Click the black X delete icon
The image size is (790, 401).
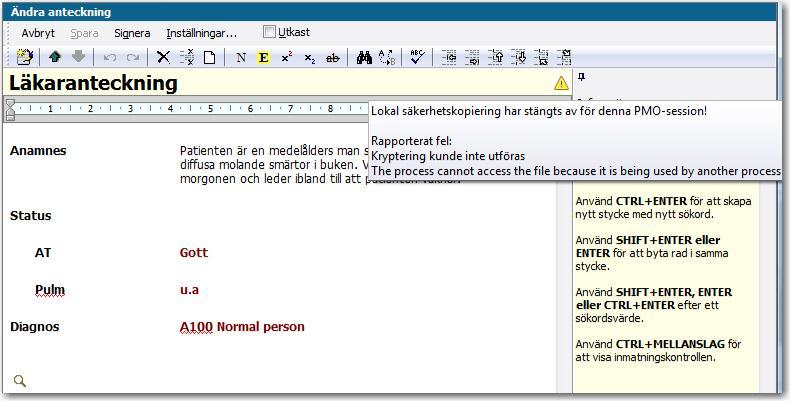(x=163, y=57)
